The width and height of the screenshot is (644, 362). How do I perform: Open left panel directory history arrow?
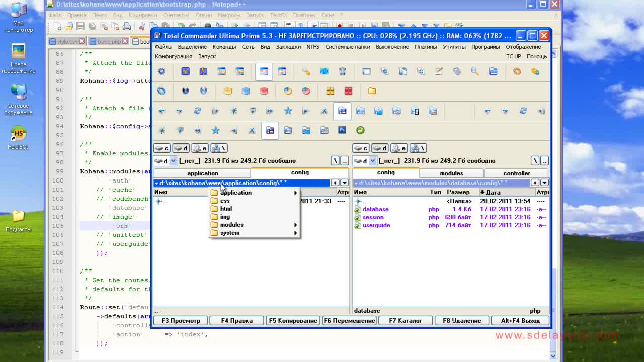pyautogui.click(x=345, y=183)
